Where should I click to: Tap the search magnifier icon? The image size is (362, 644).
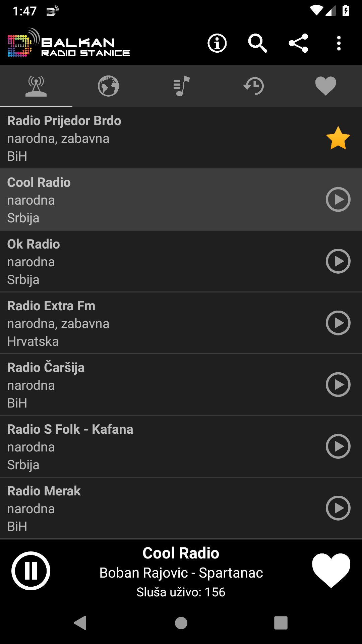[x=257, y=43]
